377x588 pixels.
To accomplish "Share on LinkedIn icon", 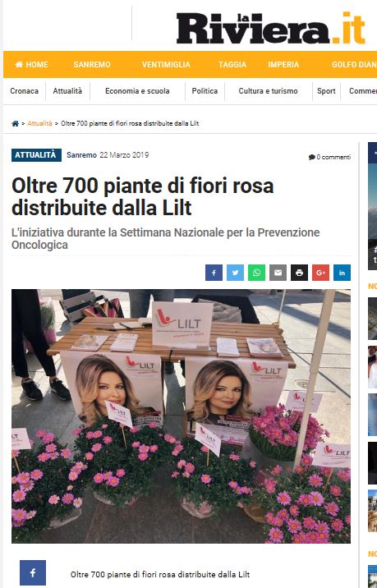I will [x=343, y=273].
